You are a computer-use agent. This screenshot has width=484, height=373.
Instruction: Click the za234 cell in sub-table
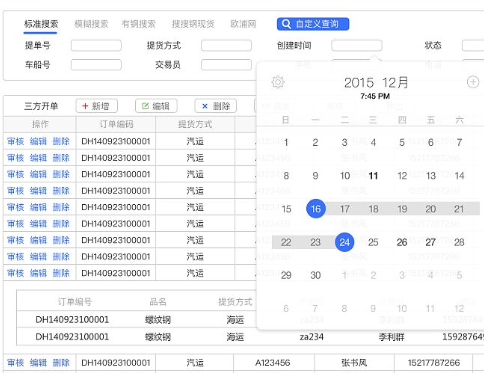(312, 337)
